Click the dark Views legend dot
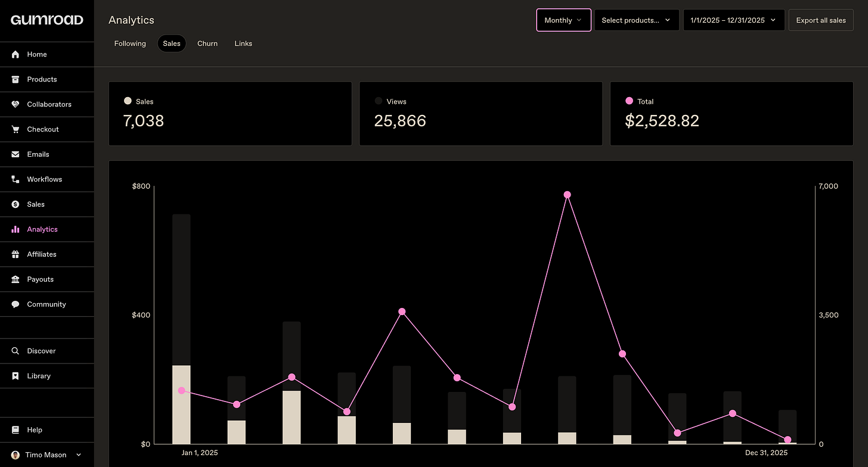The width and height of the screenshot is (868, 467). click(379, 101)
